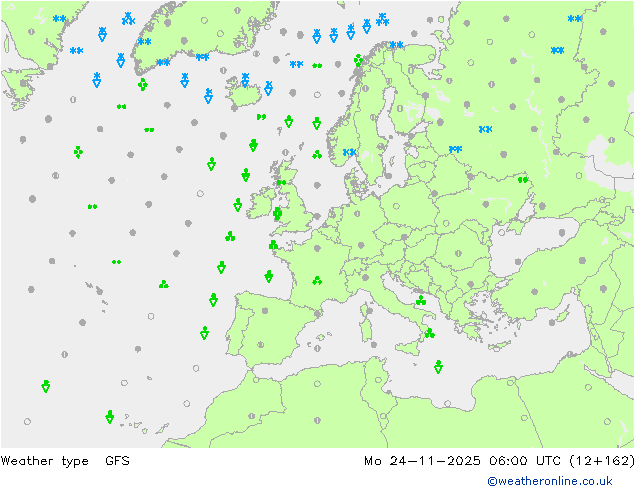Click the 'Mo 24-11-2025 06:00 UTC (12+162)' timestamp
The height and width of the screenshot is (490, 634).
[x=499, y=461]
